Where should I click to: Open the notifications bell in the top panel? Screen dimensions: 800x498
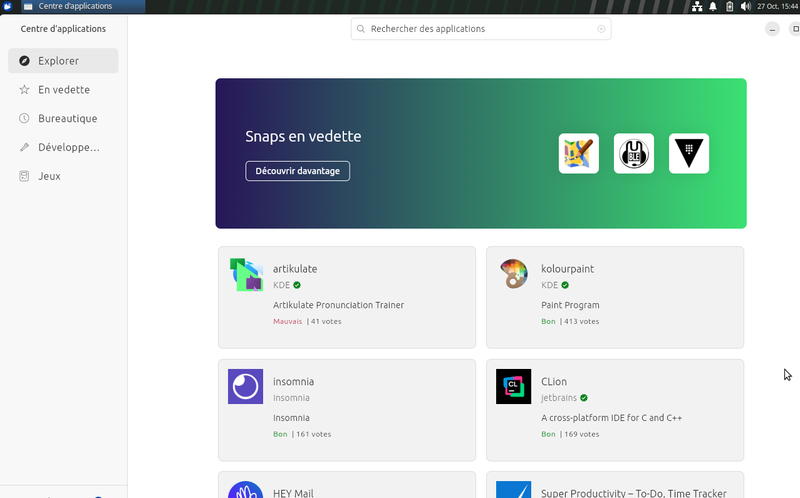pyautogui.click(x=713, y=6)
